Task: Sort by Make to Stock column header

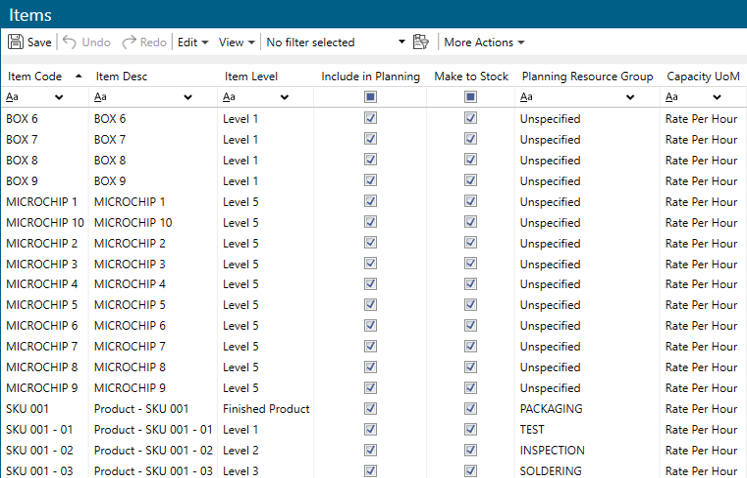Action: 471,76
